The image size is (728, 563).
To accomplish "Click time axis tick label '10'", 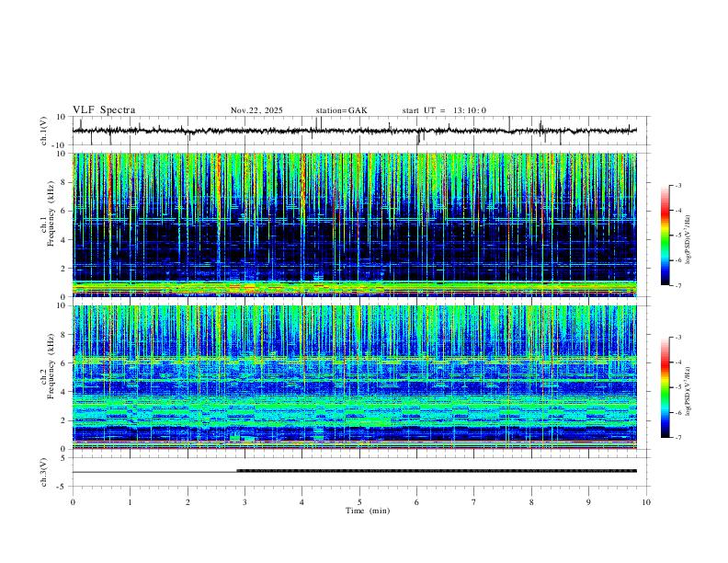I will pos(646,502).
